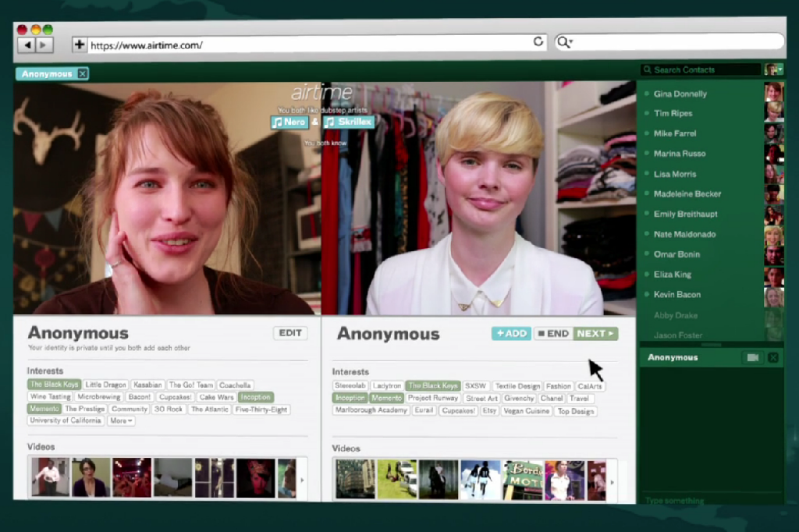The height and width of the screenshot is (532, 799).
Task: Click the airtime logo
Action: point(321,92)
